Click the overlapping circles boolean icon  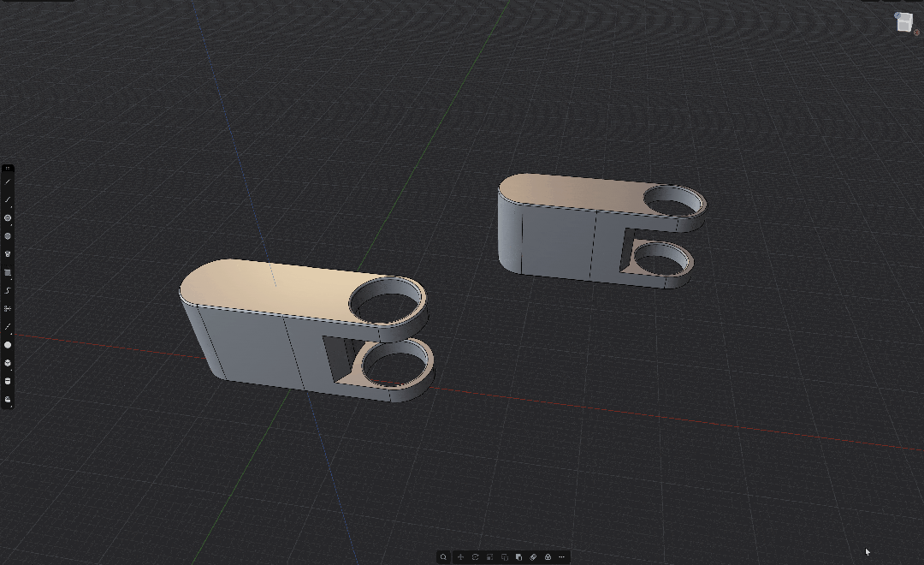pyautogui.click(x=548, y=556)
